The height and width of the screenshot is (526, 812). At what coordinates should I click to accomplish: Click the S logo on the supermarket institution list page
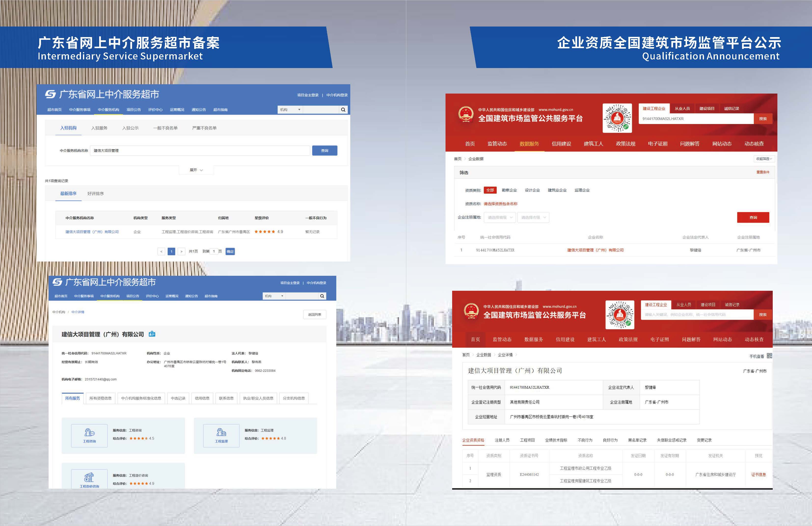(x=51, y=94)
